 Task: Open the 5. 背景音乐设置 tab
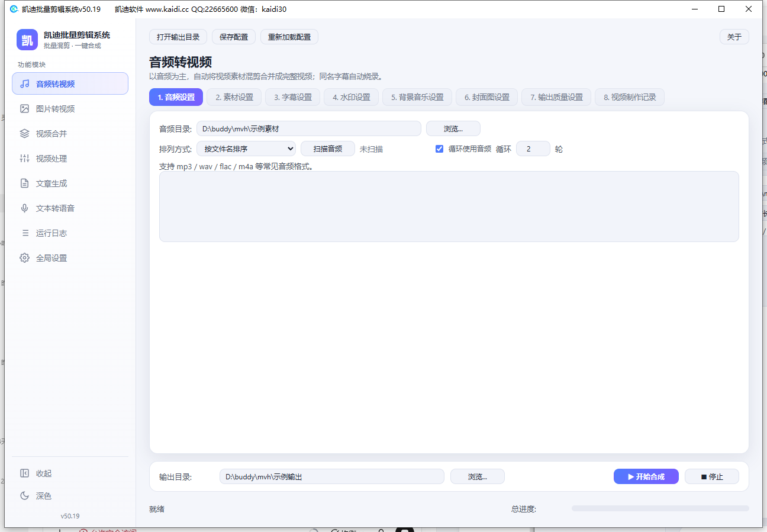tap(417, 97)
